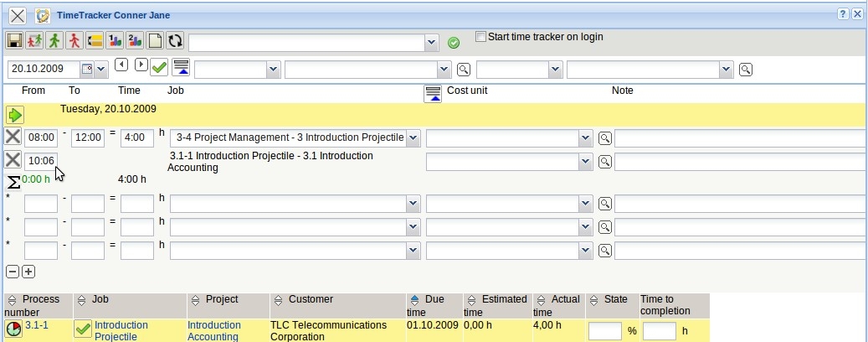Click the sum sigma icon
Image resolution: width=868 pixels, height=342 pixels.
pyautogui.click(x=14, y=182)
